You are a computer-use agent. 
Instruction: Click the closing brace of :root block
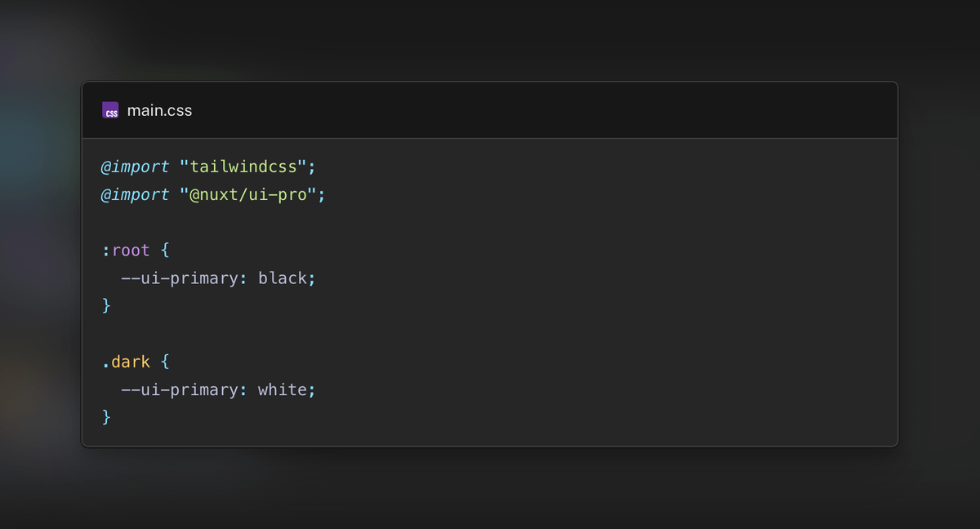106,306
